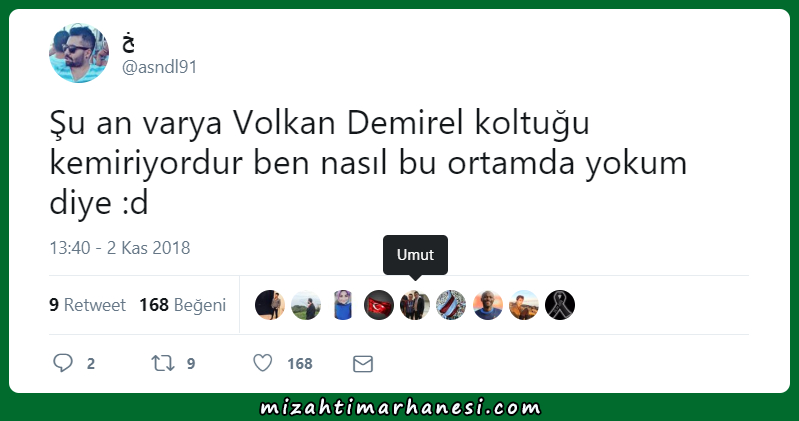Open the 9 Retweet count list
The image size is (799, 421).
pyautogui.click(x=87, y=305)
